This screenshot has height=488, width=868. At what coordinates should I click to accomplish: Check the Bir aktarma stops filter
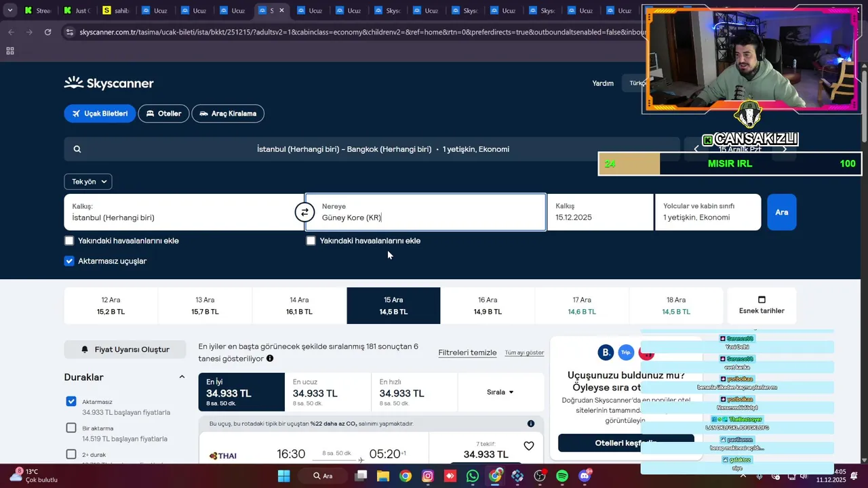pyautogui.click(x=71, y=428)
